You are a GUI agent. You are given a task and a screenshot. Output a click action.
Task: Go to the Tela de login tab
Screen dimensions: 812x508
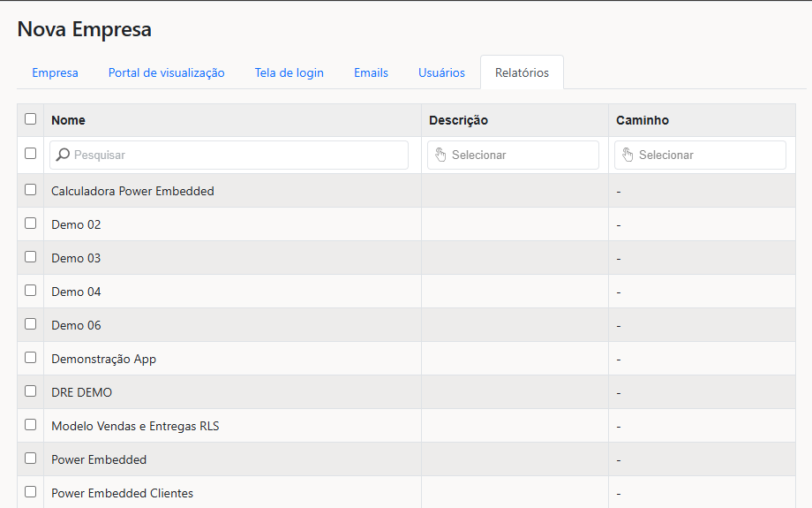click(x=289, y=72)
